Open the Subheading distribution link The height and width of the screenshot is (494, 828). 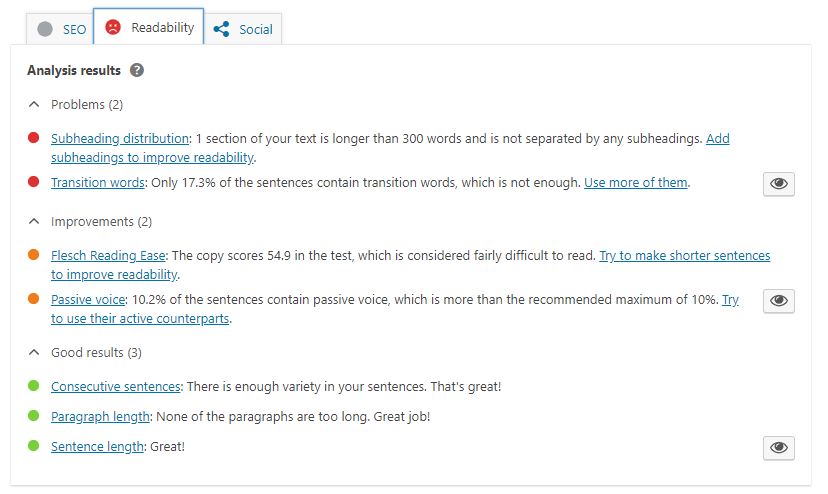120,139
